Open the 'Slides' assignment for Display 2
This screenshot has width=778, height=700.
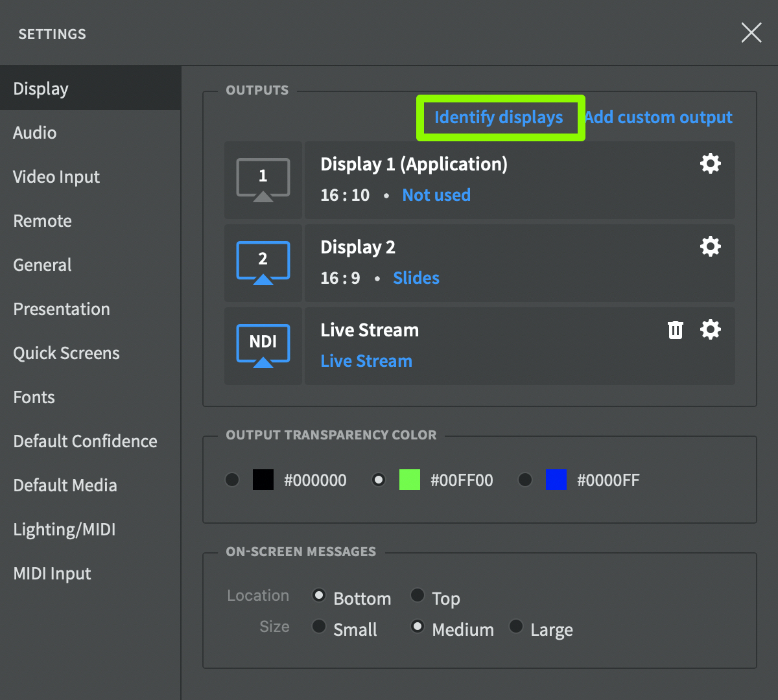pos(416,278)
